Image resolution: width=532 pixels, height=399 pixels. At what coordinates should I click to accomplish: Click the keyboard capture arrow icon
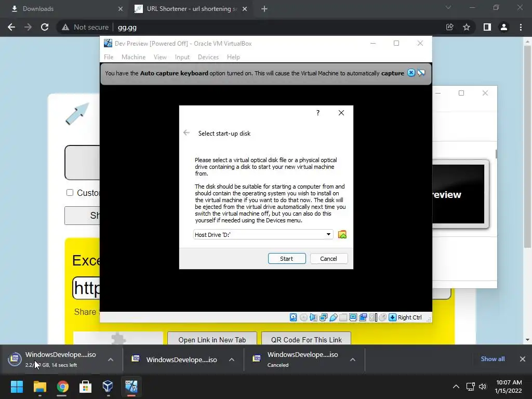[x=393, y=317]
